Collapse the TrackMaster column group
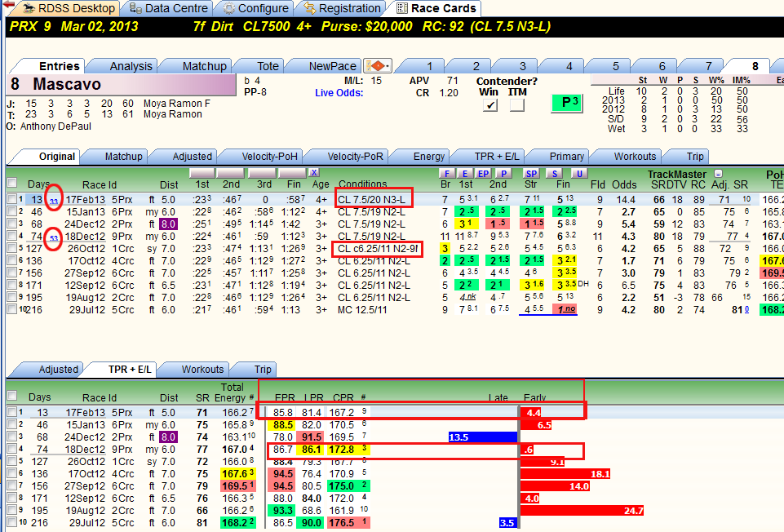The width and height of the screenshot is (784, 532). click(x=718, y=174)
